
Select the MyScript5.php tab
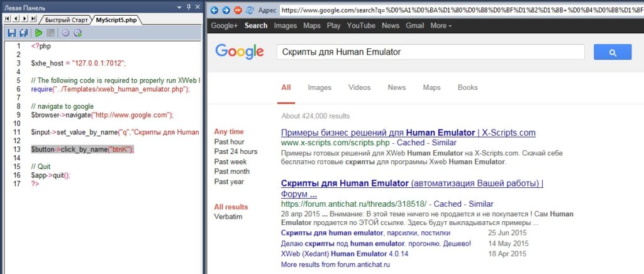click(116, 19)
